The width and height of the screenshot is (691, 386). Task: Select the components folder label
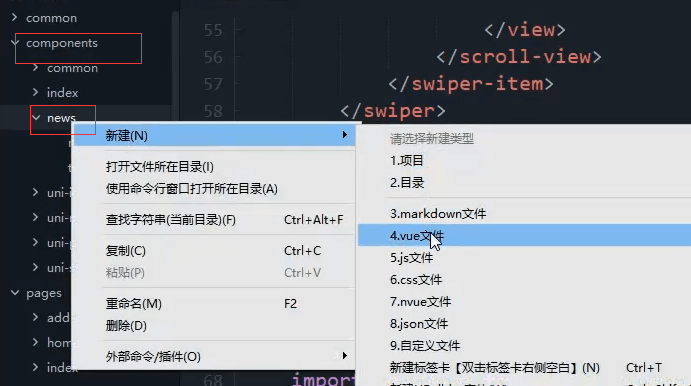pyautogui.click(x=62, y=43)
